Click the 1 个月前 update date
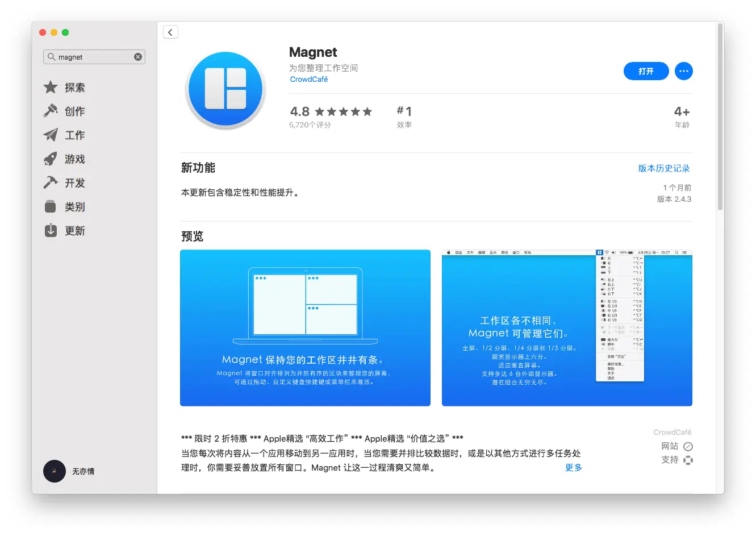Viewport: 756px width, 536px height. [x=677, y=188]
